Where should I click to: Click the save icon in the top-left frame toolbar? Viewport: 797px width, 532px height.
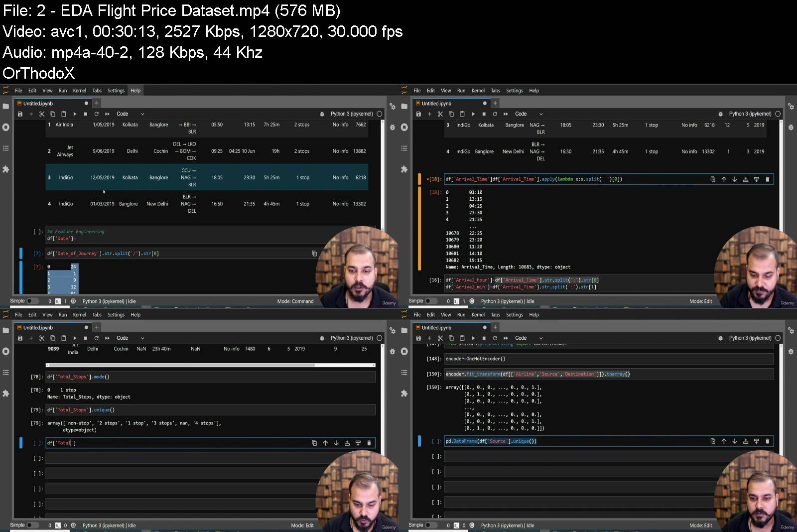[20, 114]
